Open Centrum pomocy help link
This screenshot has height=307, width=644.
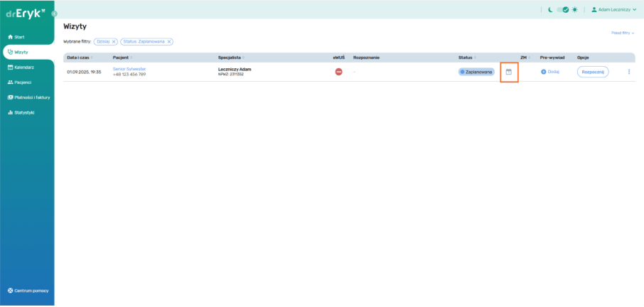(28, 291)
